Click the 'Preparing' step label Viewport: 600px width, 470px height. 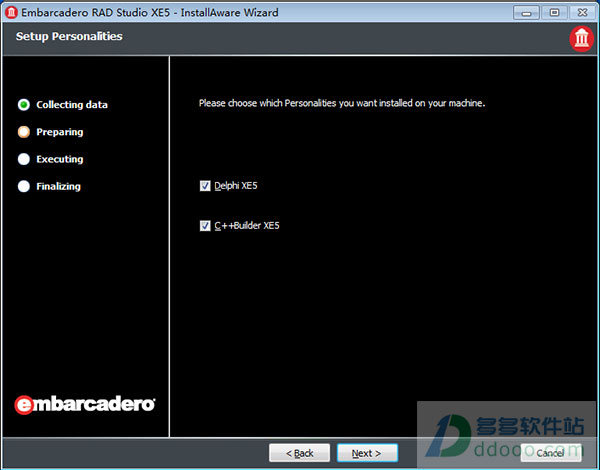point(60,132)
